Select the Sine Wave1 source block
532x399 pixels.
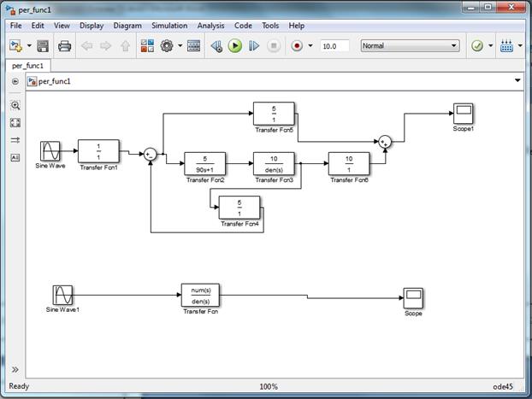point(62,295)
